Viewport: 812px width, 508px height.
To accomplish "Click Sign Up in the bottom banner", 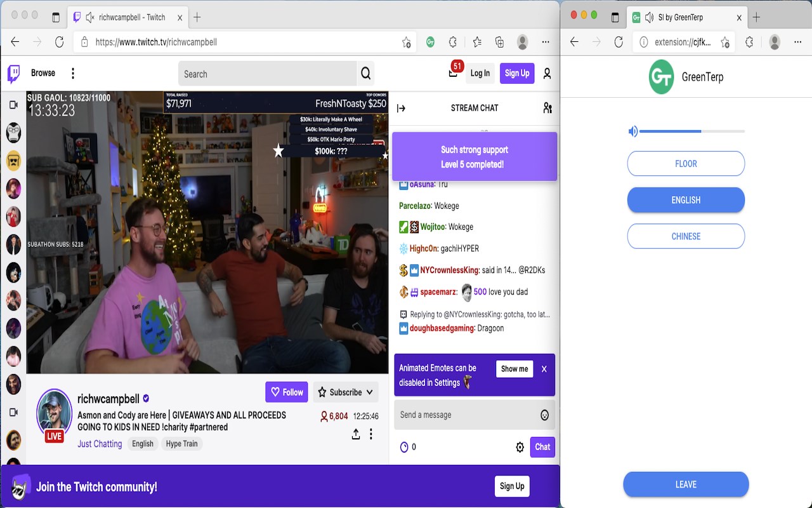I will point(512,486).
